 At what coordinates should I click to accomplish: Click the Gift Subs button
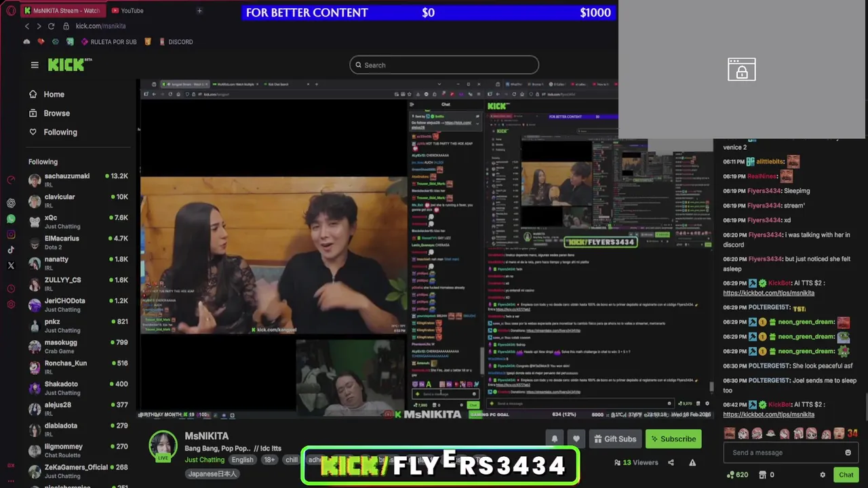[615, 439]
